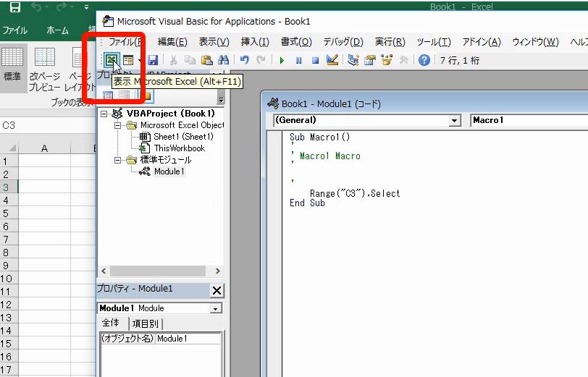This screenshot has height=377, width=588.
Task: Open UserForm insert dropdown arrow
Action: coord(139,60)
